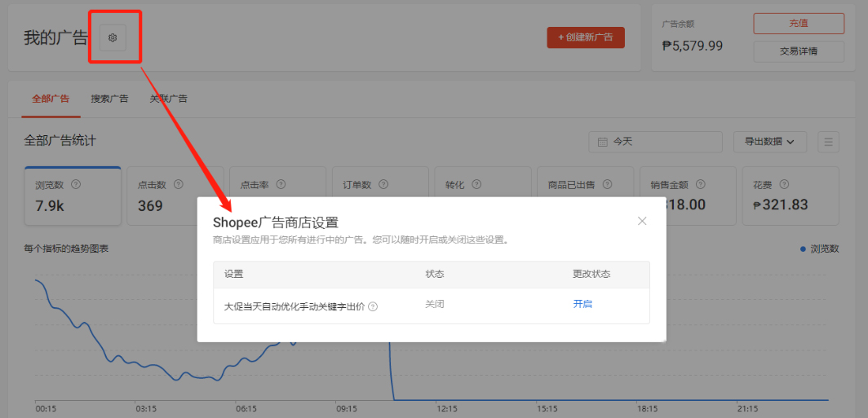The height and width of the screenshot is (418, 868).
Task: Open the column list icon next to 导出数据
Action: (x=829, y=142)
